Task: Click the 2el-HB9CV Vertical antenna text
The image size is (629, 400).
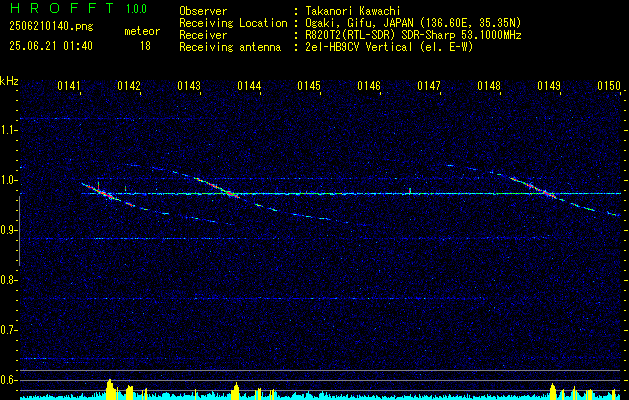Action: (x=388, y=47)
